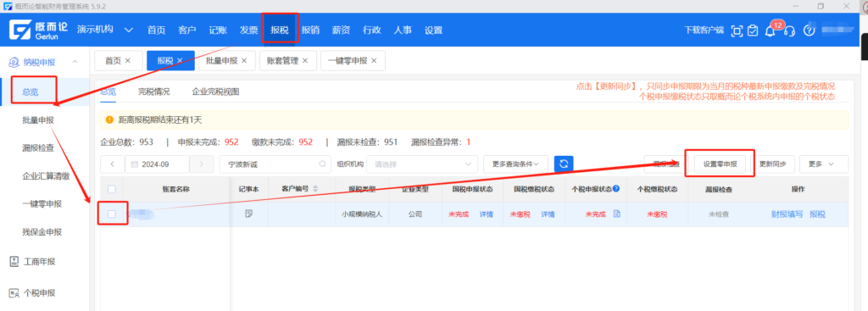Viewport: 868px width, 311px height.
Task: Open 报销 in top navigation
Action: [x=310, y=30]
